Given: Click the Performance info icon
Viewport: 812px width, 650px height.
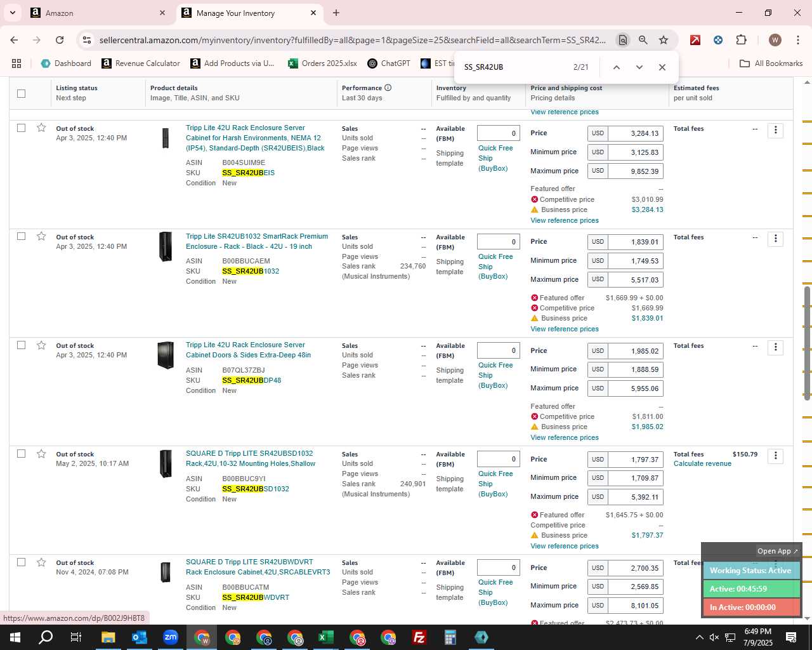Looking at the screenshot, I should click(x=388, y=88).
